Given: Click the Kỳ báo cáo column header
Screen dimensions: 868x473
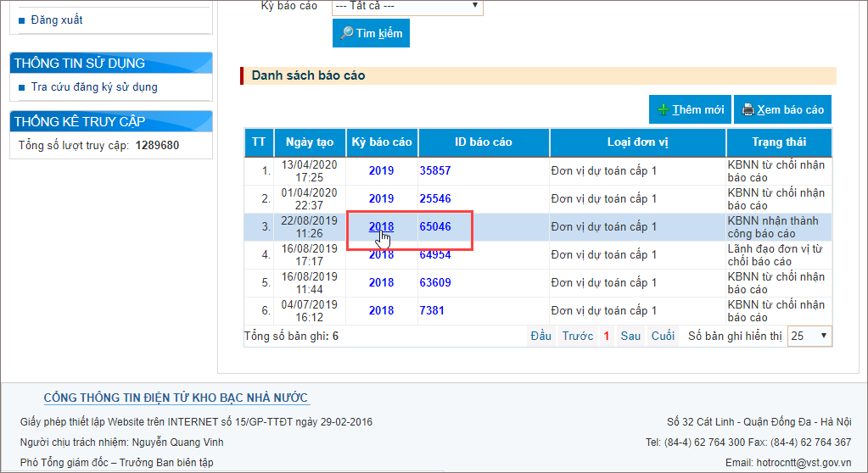Looking at the screenshot, I should (x=382, y=142).
